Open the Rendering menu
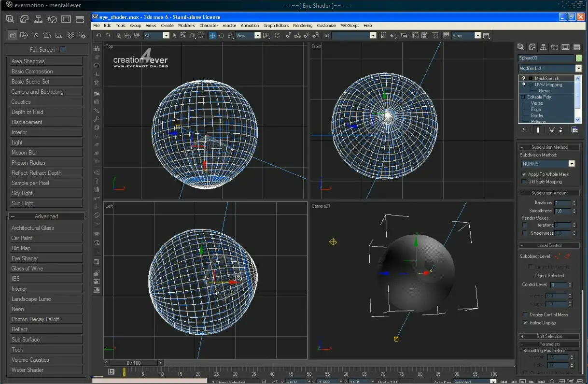588x384 pixels. pos(303,25)
